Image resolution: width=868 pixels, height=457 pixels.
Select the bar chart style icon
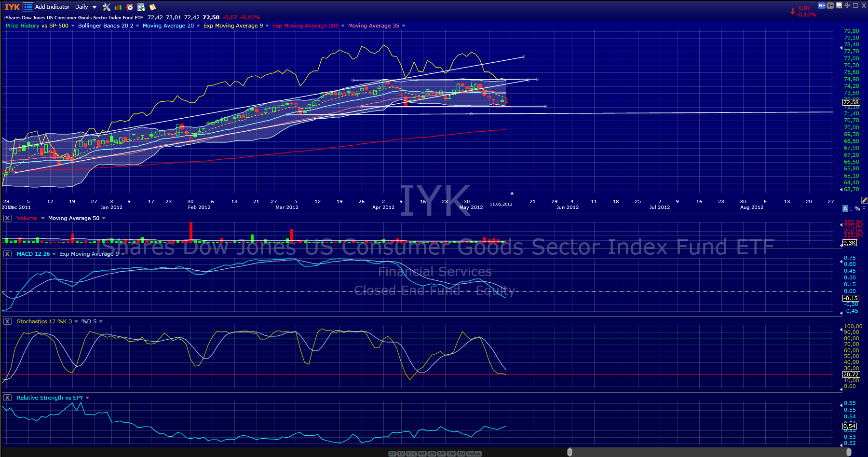coord(118,7)
